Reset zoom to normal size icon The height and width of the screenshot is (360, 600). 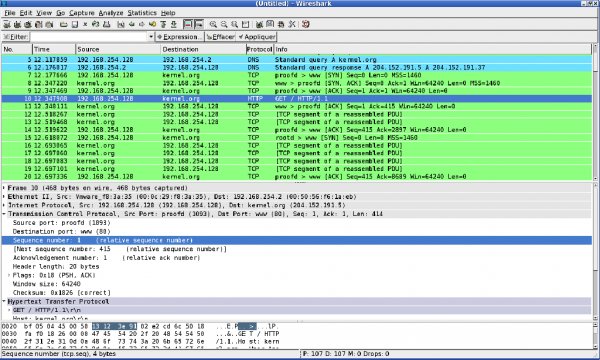tap(234, 24)
